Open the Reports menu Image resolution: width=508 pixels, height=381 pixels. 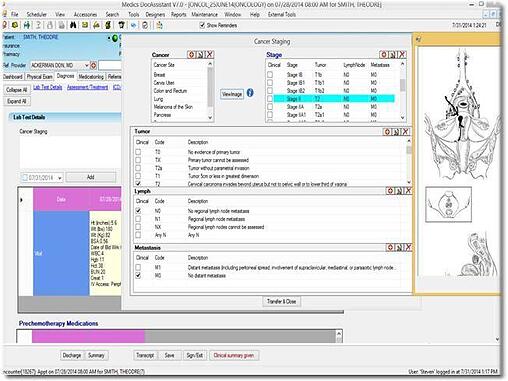coord(178,15)
